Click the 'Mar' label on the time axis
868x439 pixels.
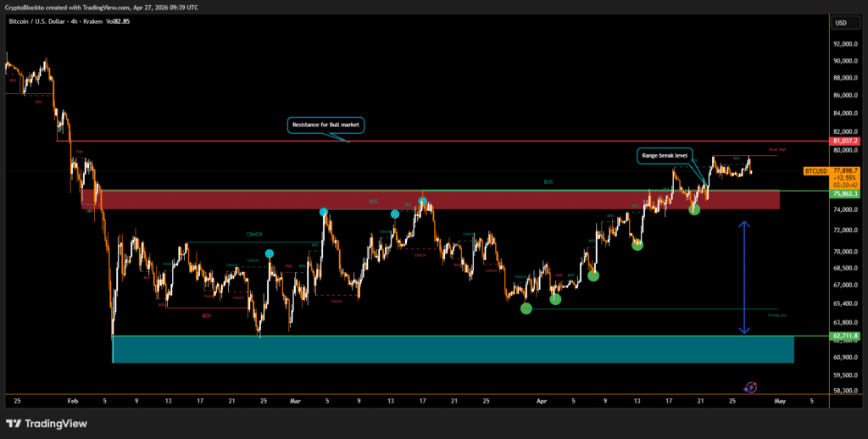(295, 400)
